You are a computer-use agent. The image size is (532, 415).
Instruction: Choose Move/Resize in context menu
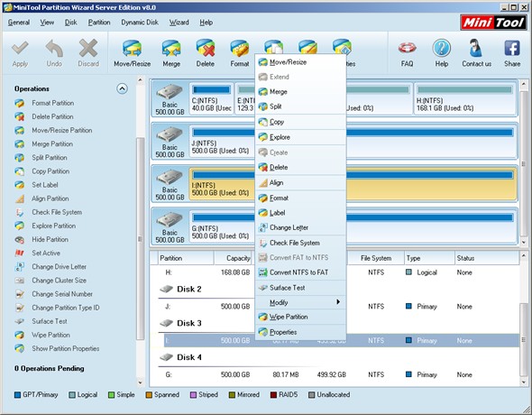pos(300,62)
